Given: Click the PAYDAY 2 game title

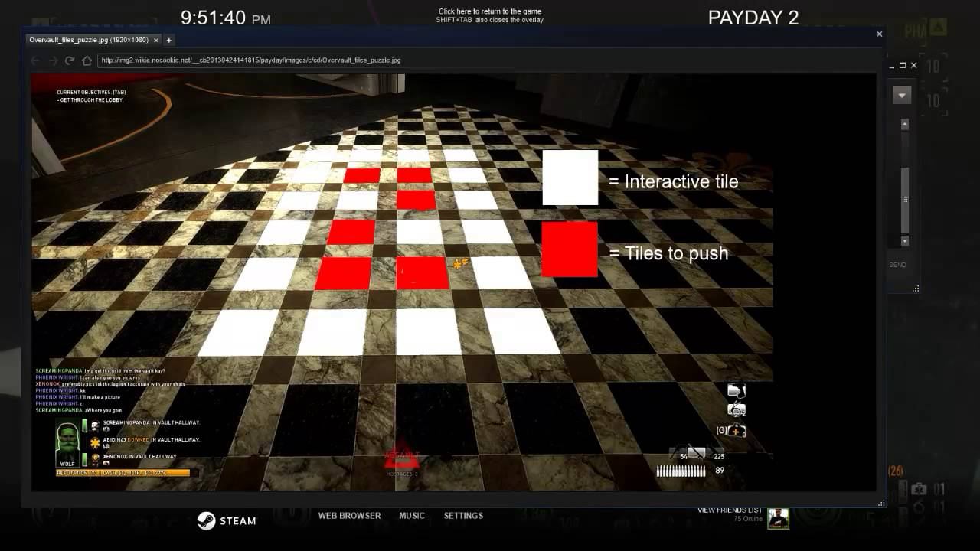Looking at the screenshot, I should pos(753,18).
